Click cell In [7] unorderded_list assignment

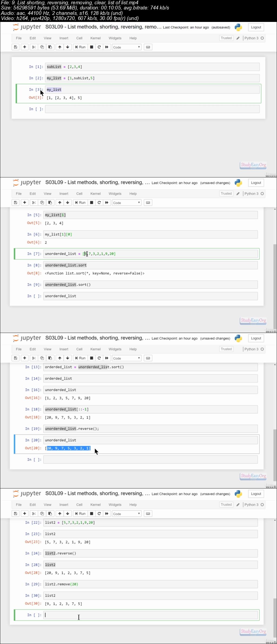pos(150,254)
